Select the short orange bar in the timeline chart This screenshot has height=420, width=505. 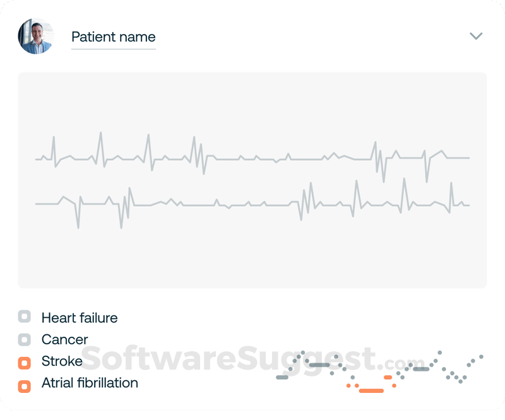(388, 377)
